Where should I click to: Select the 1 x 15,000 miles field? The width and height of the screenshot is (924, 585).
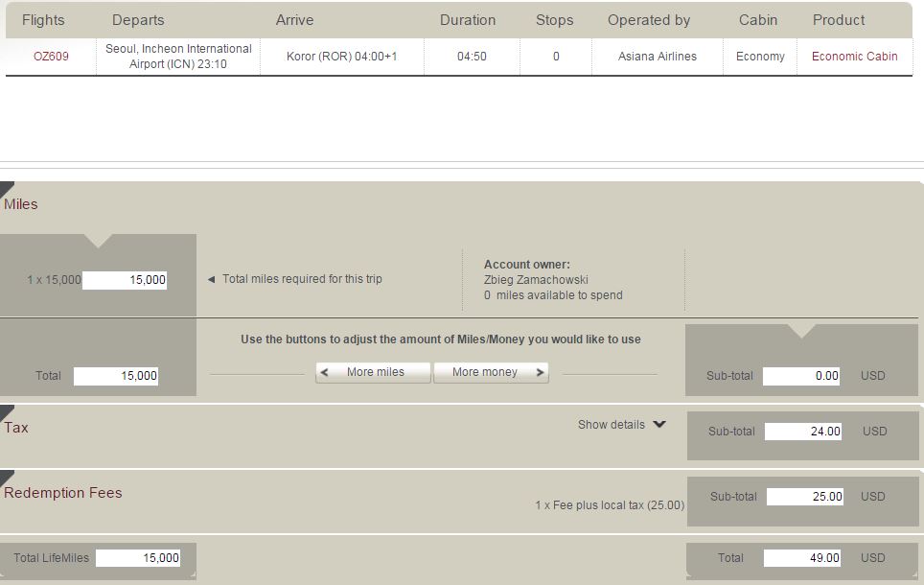coord(125,279)
